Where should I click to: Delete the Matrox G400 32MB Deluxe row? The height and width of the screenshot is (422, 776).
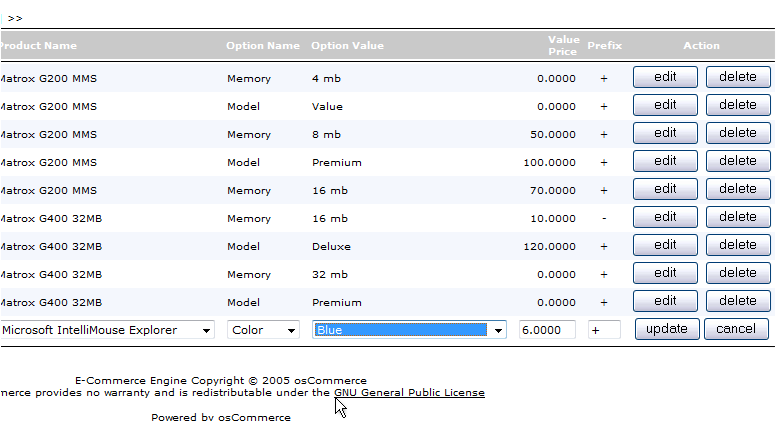point(738,245)
